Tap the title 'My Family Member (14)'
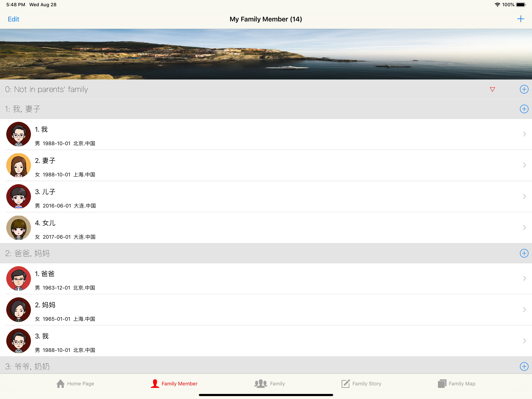Image resolution: width=532 pixels, height=399 pixels. pyautogui.click(x=266, y=19)
